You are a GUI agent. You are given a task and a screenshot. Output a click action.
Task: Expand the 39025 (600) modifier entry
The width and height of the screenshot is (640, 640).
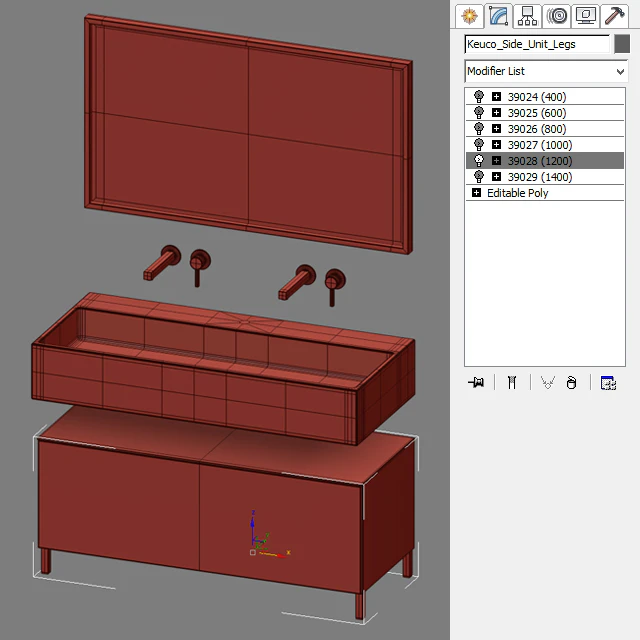[496, 113]
